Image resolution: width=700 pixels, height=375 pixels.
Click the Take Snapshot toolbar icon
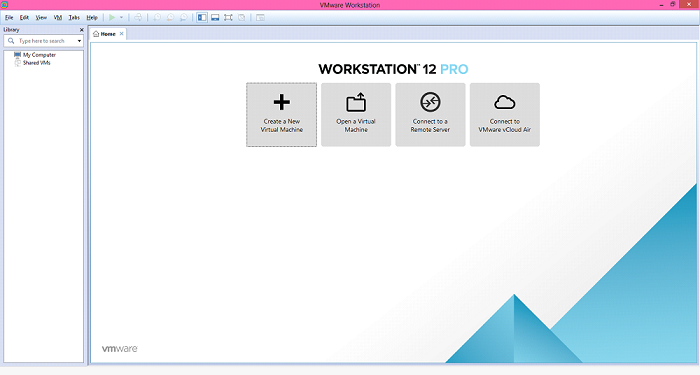click(x=157, y=17)
